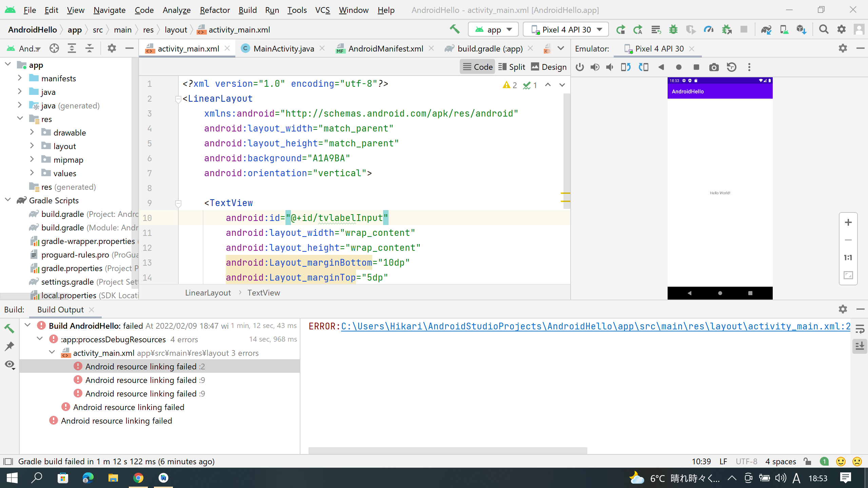Select the TextView breadcrumb below the editor
Viewport: 868px width, 488px height.
click(x=264, y=292)
